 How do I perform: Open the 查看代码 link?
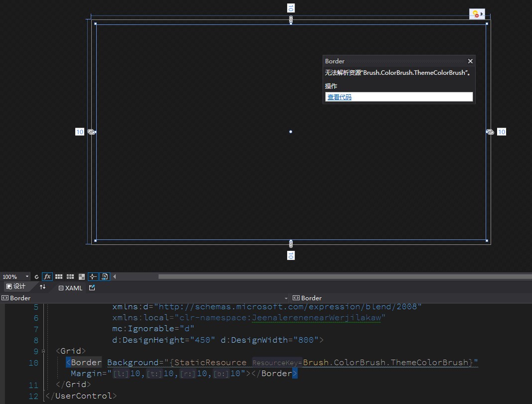click(x=339, y=97)
